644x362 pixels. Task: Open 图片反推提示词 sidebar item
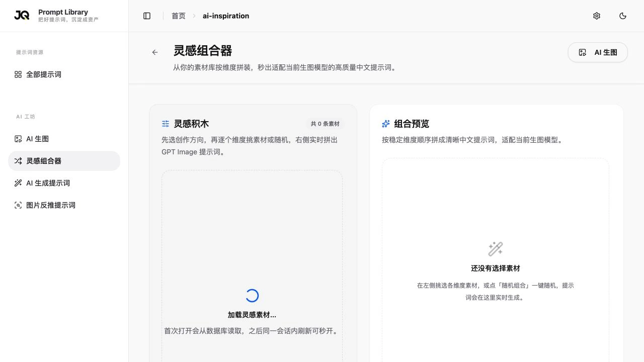point(64,205)
